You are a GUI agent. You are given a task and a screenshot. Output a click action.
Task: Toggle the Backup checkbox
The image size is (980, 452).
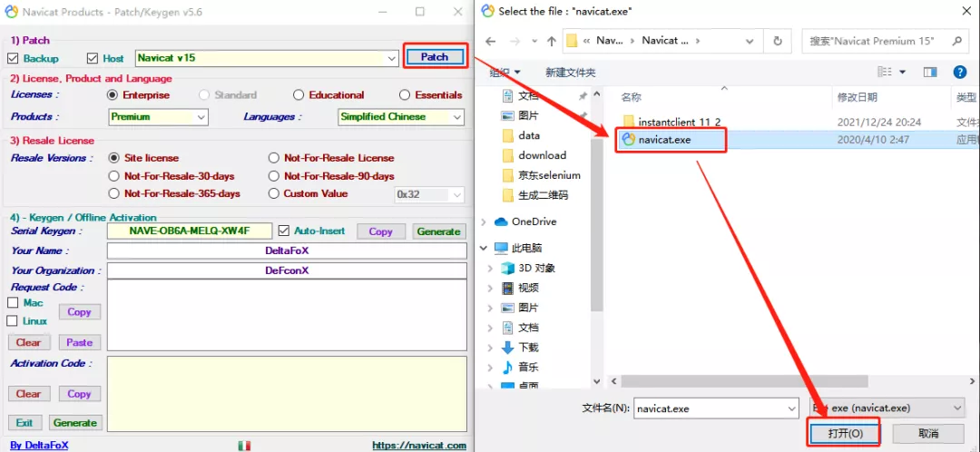click(x=13, y=58)
